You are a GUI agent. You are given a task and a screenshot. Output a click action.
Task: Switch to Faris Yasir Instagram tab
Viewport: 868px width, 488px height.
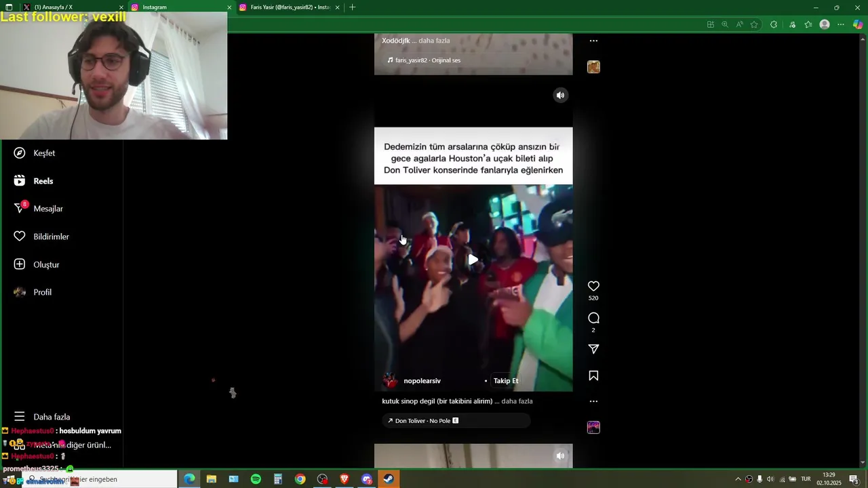pos(290,7)
